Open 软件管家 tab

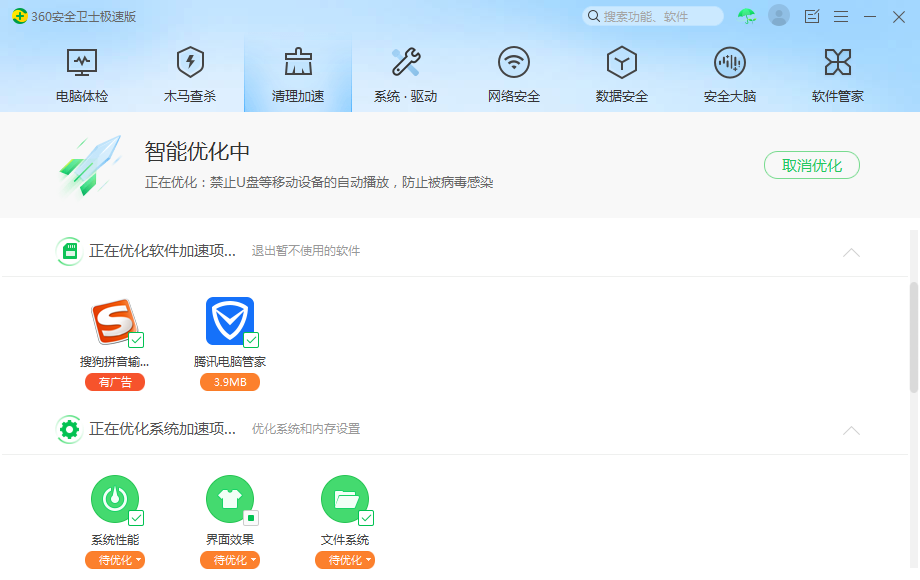(x=837, y=75)
